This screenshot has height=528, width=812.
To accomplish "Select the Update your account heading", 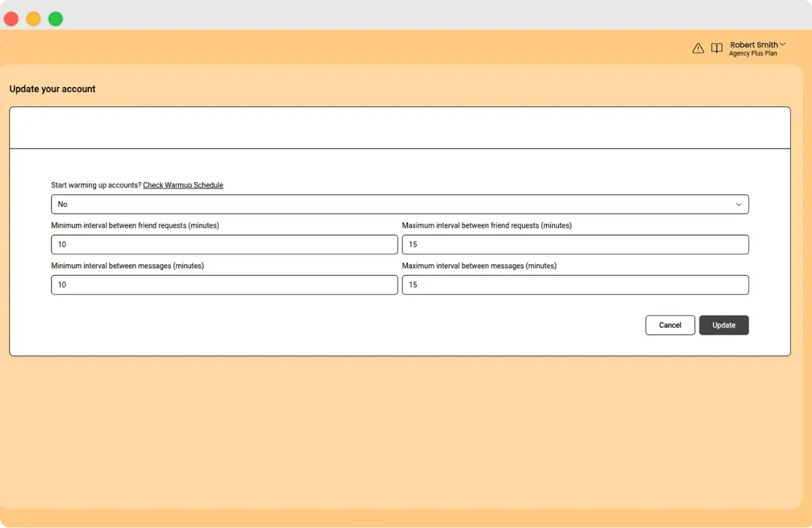I will tap(52, 88).
